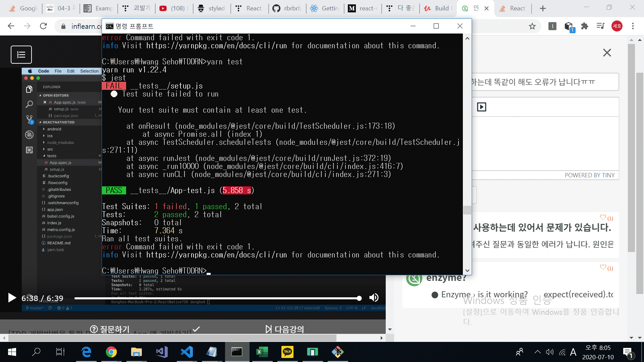Open the Edit menu in the video's VS Code
This screenshot has height=362, width=644.
(x=71, y=71)
